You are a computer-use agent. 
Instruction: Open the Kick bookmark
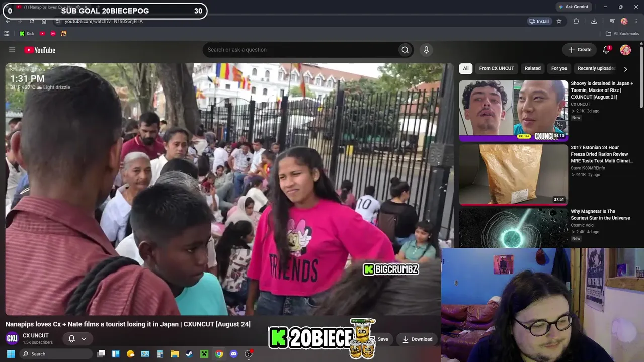click(x=27, y=34)
